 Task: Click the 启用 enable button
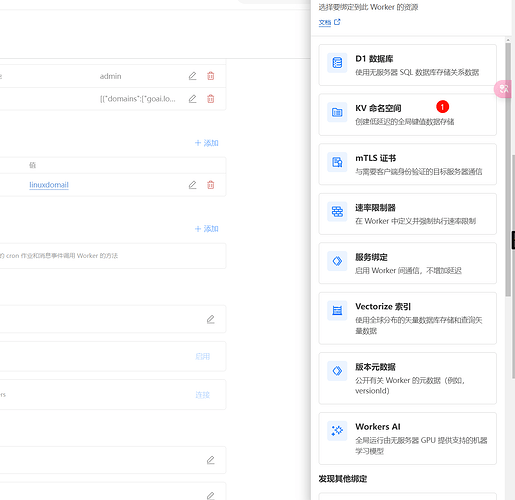coord(203,356)
